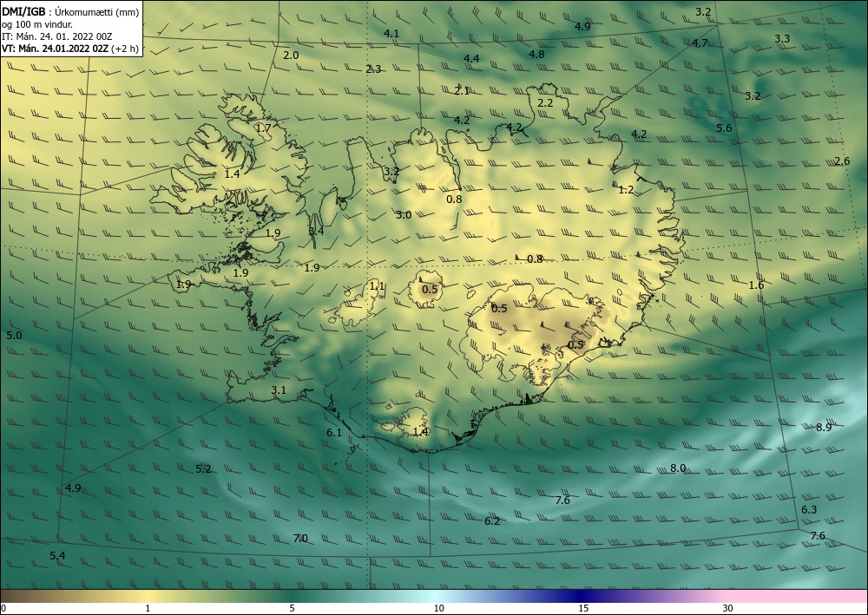Click the 1.6 value off the east coast

[756, 285]
